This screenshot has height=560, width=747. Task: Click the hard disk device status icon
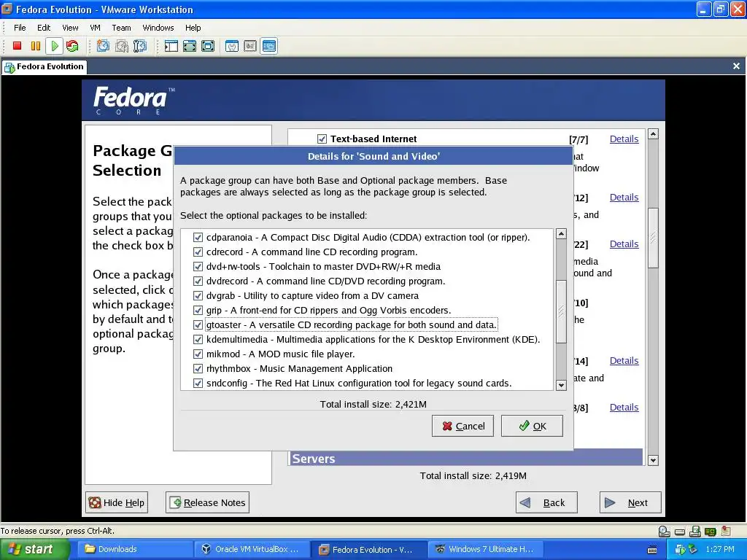click(680, 532)
